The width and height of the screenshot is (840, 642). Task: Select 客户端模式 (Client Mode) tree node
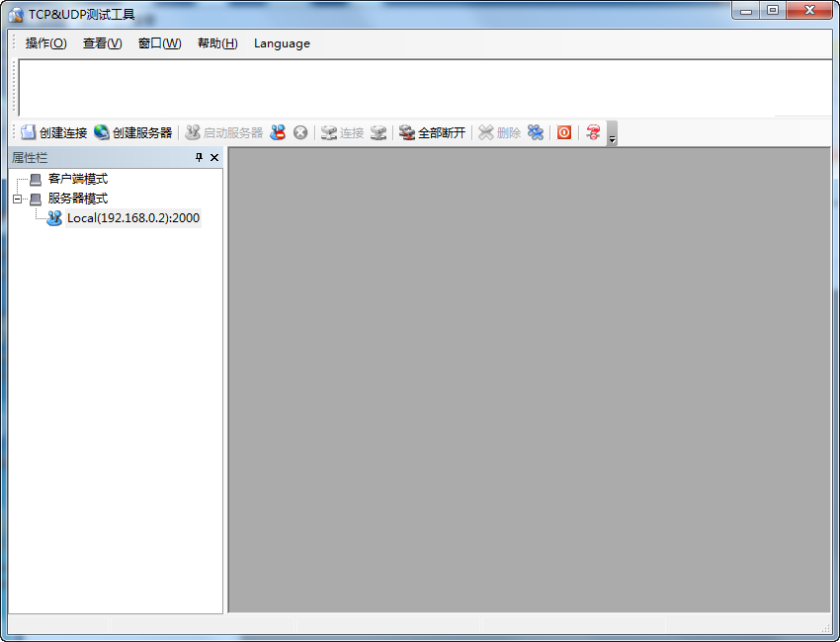78,179
